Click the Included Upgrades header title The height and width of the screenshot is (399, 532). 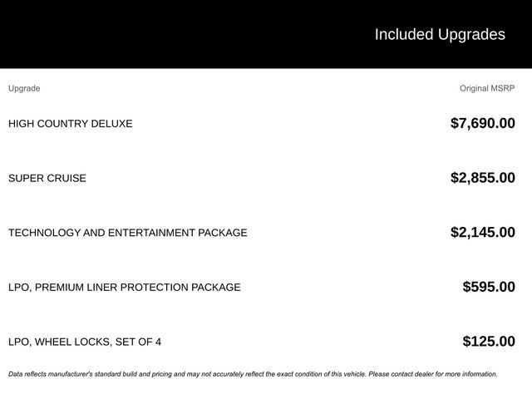coord(440,35)
